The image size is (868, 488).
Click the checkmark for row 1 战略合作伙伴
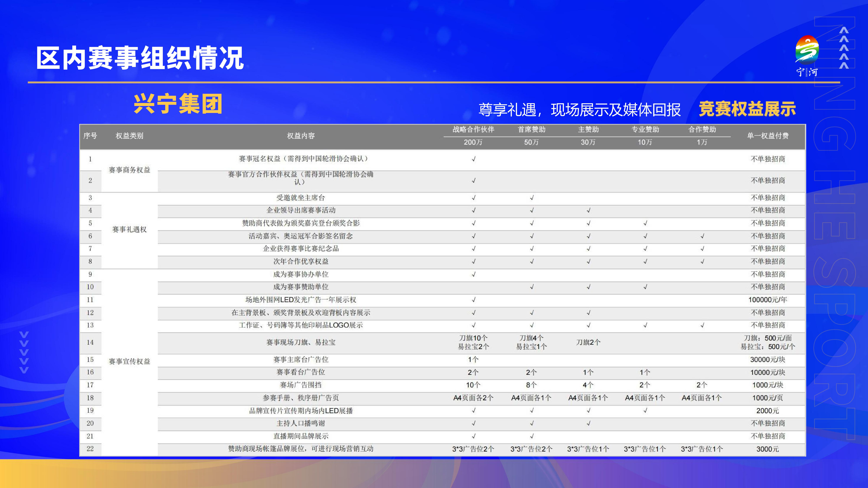tap(473, 159)
